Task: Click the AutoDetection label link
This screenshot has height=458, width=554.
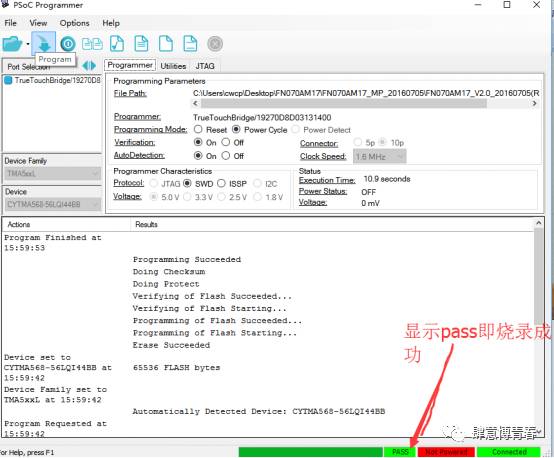Action: (139, 155)
